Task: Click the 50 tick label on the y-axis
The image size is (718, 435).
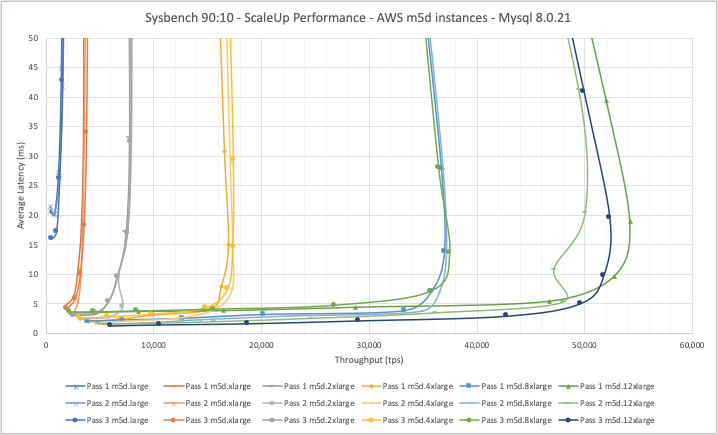Action: 35,38
